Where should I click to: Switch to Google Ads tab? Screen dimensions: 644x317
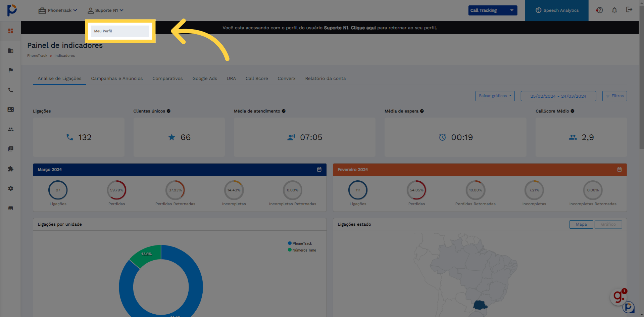point(205,79)
